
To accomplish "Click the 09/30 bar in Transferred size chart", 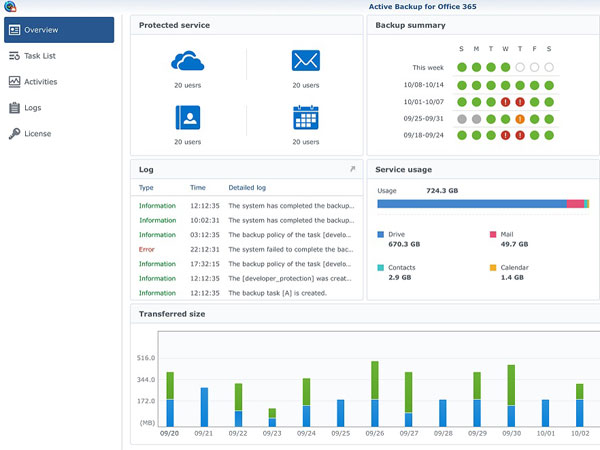I will click(x=511, y=396).
